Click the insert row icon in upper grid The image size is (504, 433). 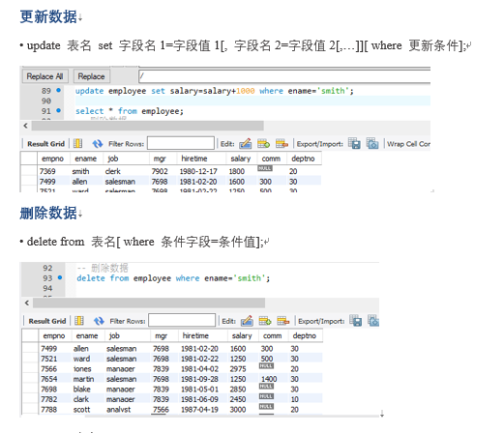[x=263, y=144]
